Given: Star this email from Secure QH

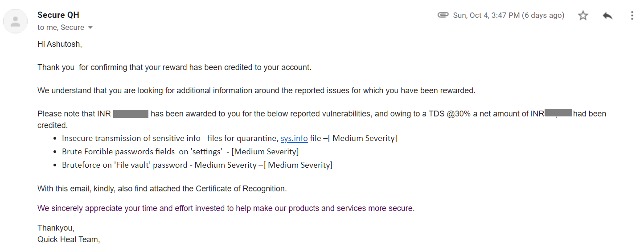Looking at the screenshot, I should point(583,16).
